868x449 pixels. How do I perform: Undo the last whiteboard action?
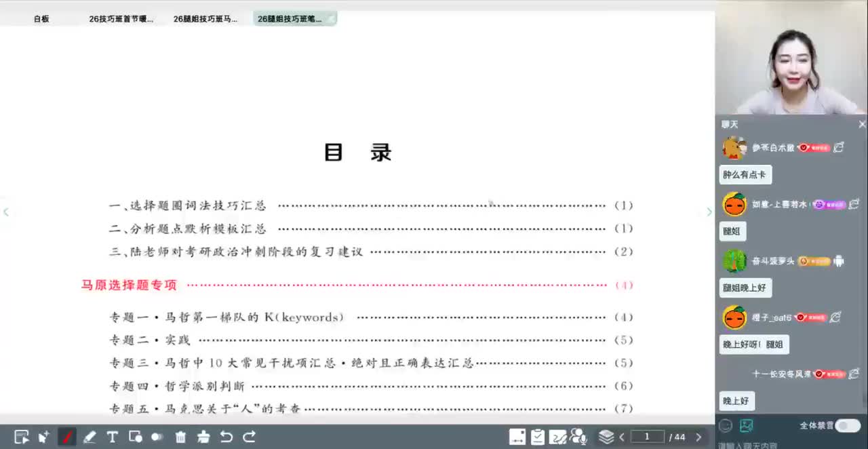226,437
